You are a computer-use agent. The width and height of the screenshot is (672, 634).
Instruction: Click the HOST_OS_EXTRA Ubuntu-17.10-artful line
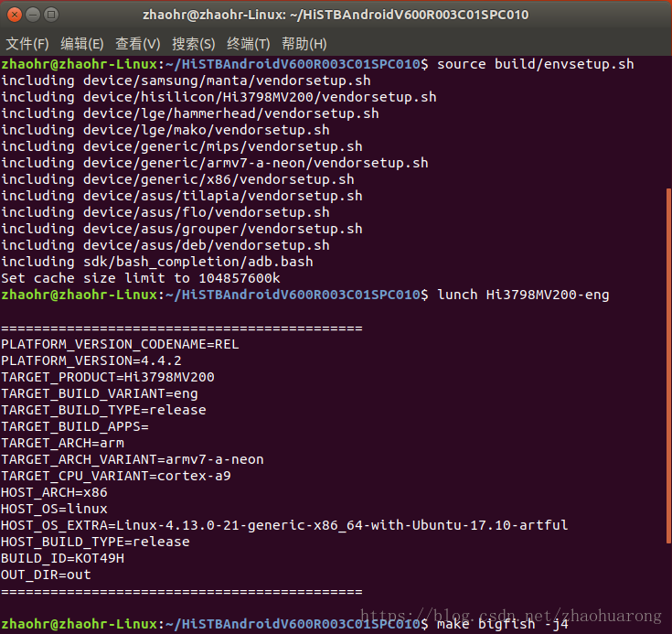pyautogui.click(x=284, y=525)
